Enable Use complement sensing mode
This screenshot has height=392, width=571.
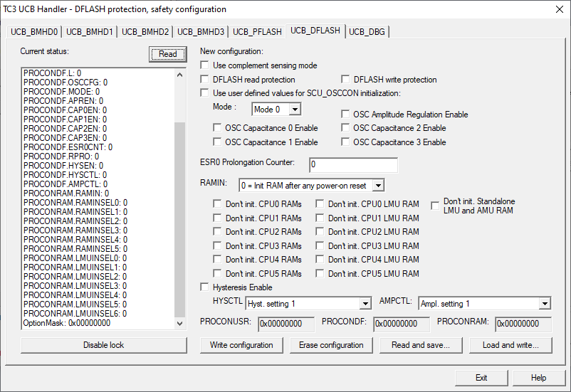click(x=205, y=65)
